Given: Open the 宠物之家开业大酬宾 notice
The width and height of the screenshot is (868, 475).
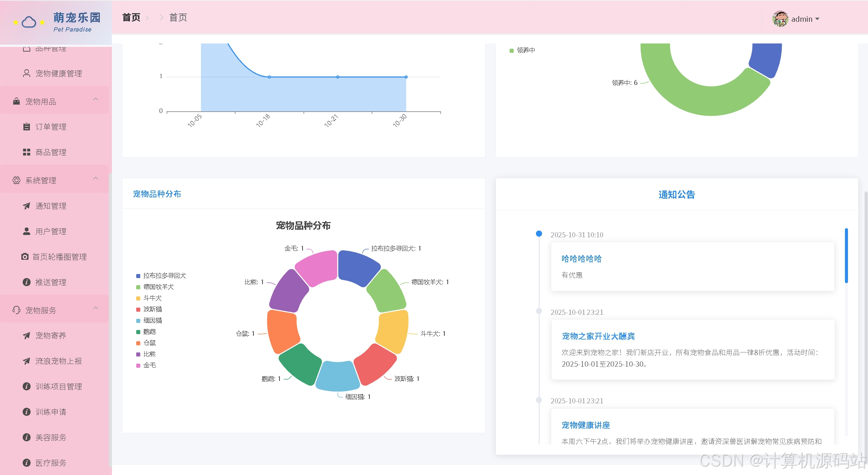Looking at the screenshot, I should tap(598, 336).
